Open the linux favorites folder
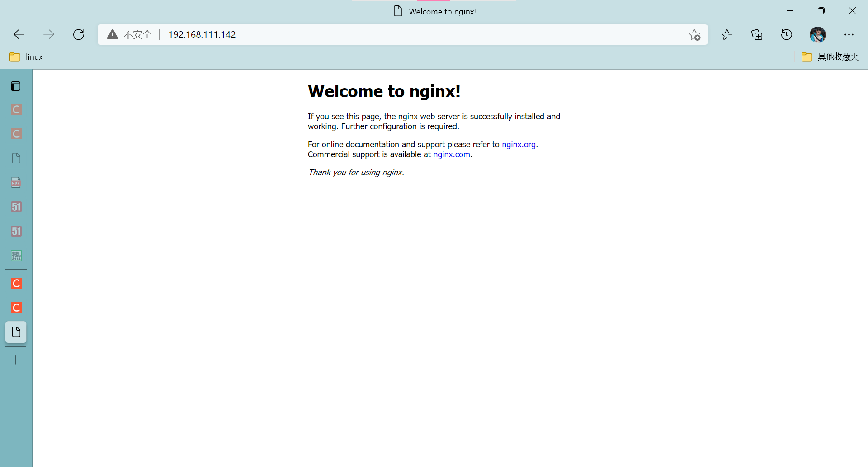868x467 pixels. [26, 57]
